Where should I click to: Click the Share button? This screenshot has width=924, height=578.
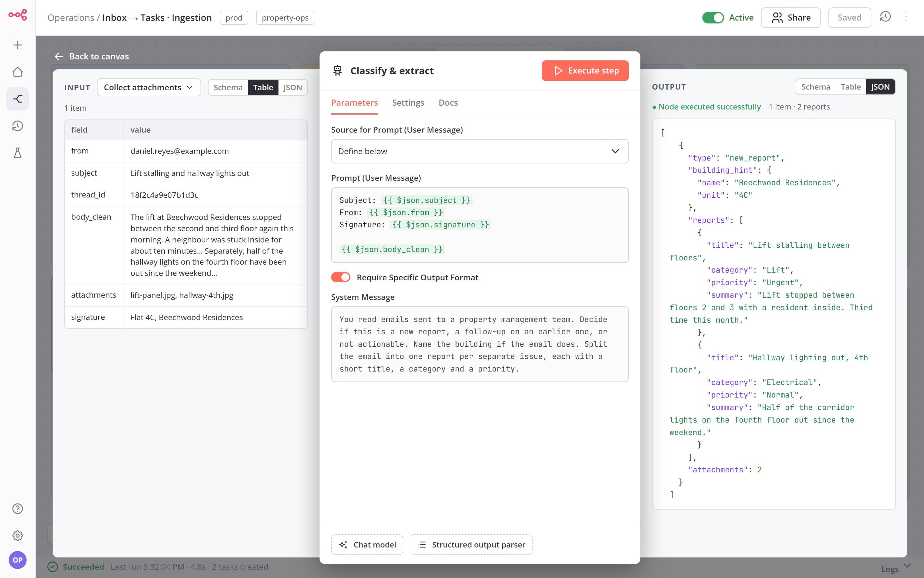[791, 18]
